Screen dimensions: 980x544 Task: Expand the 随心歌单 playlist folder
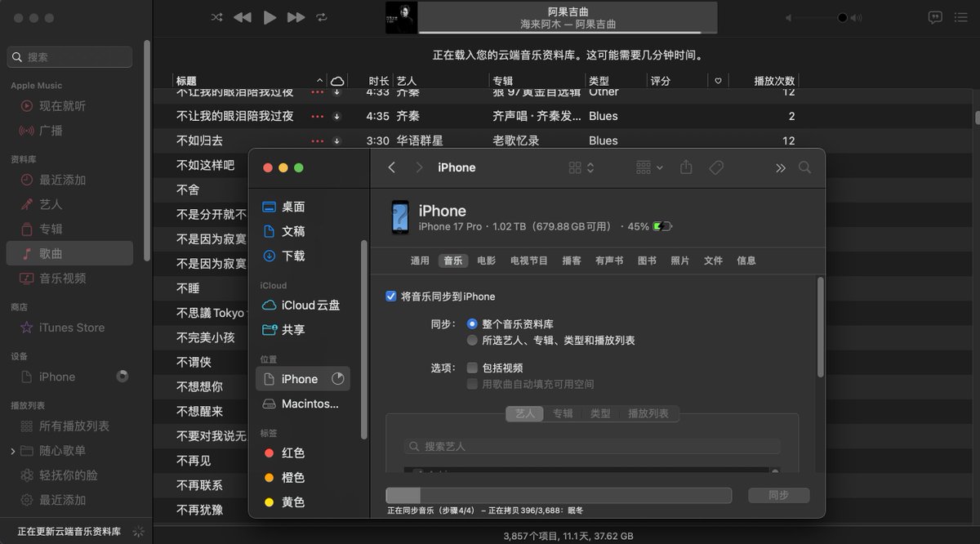pos(12,451)
